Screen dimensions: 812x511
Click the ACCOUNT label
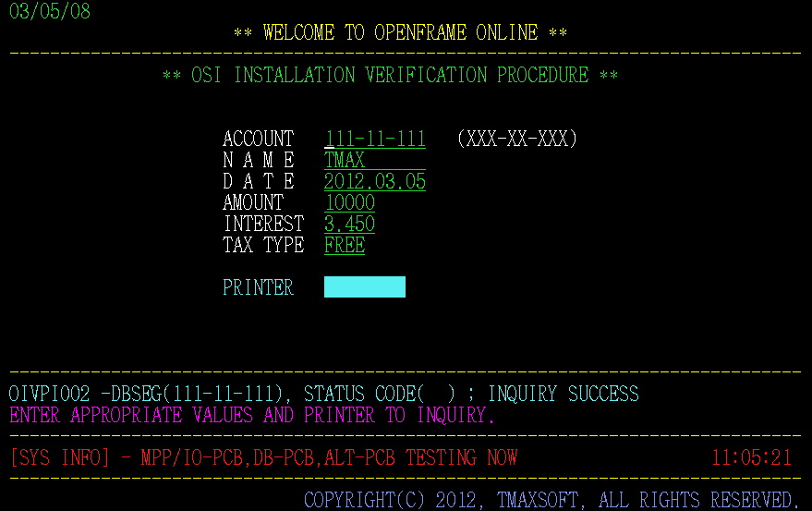tap(258, 140)
